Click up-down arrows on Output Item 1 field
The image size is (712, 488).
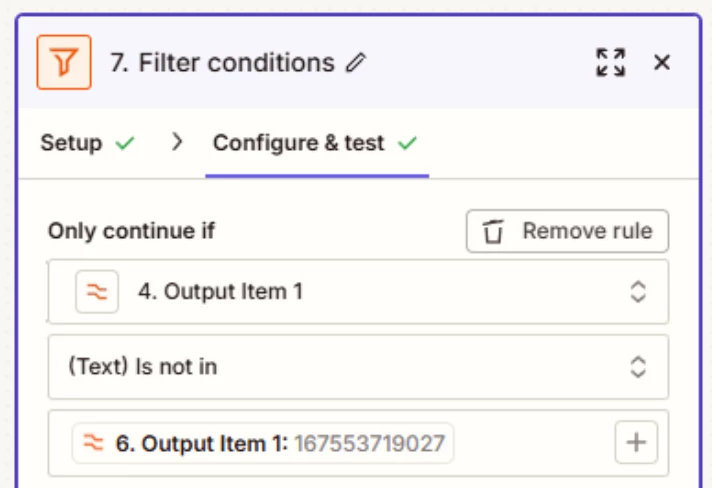[x=638, y=292]
